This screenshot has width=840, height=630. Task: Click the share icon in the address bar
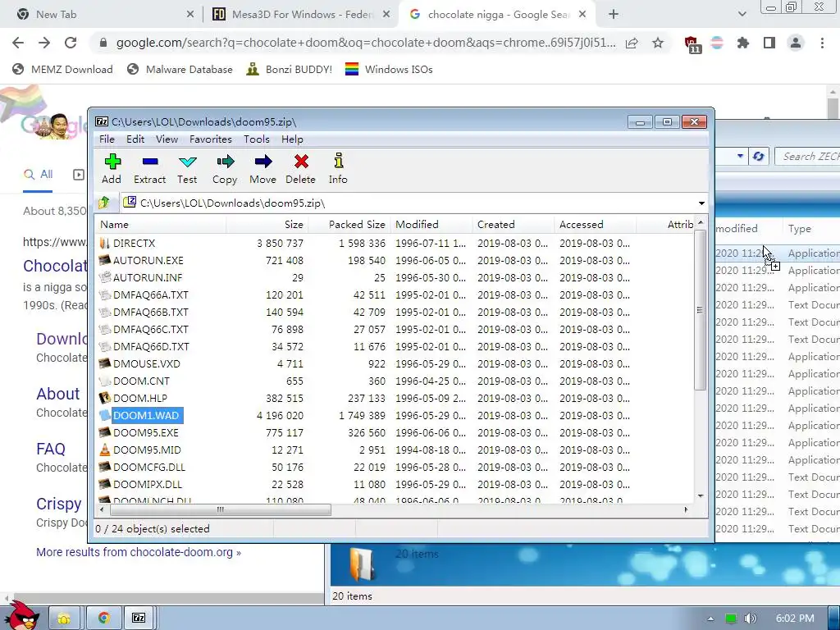point(632,43)
